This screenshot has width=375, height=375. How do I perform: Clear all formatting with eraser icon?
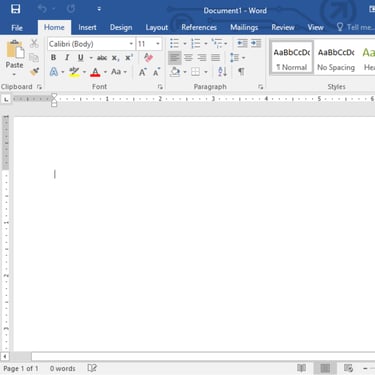(x=148, y=57)
